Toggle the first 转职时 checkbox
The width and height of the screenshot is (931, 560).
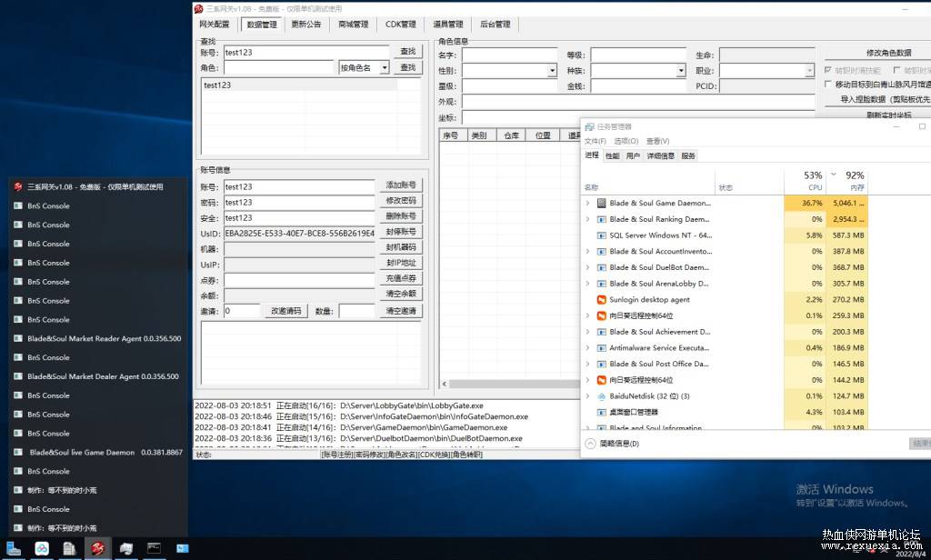coord(828,70)
